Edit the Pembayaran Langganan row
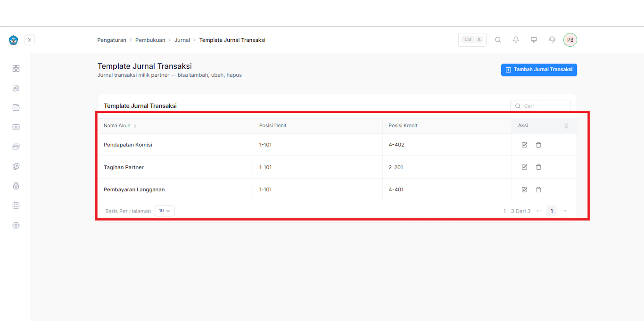The height and width of the screenshot is (321, 644). click(x=524, y=190)
